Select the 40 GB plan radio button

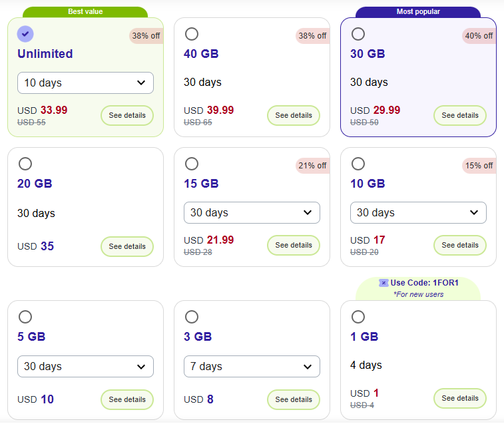pos(192,34)
